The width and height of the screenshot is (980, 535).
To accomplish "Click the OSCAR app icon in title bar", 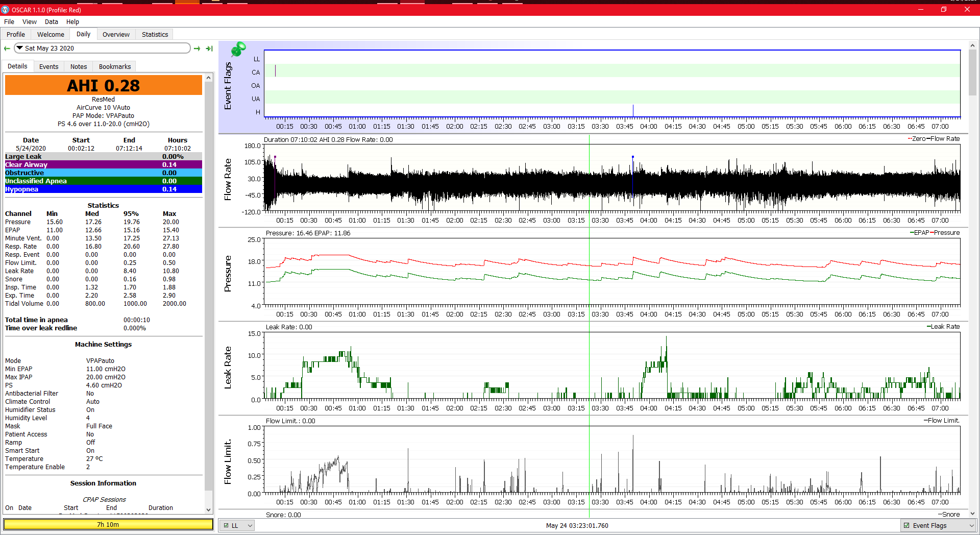I will (6, 10).
